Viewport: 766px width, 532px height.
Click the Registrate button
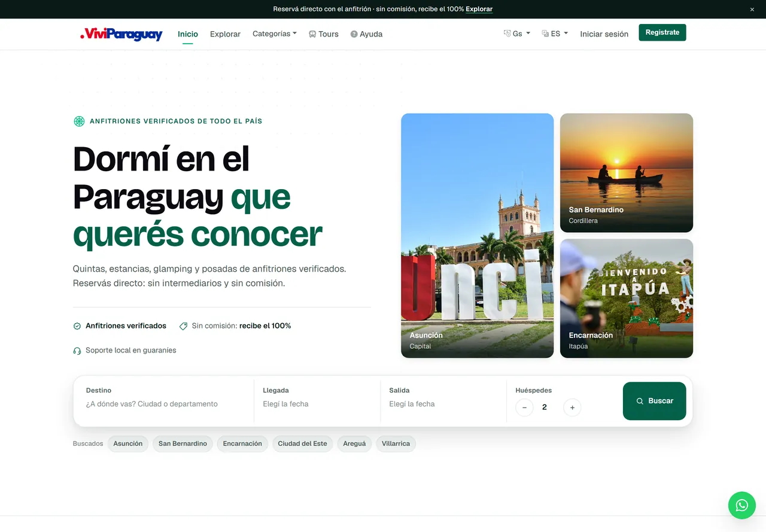click(662, 32)
